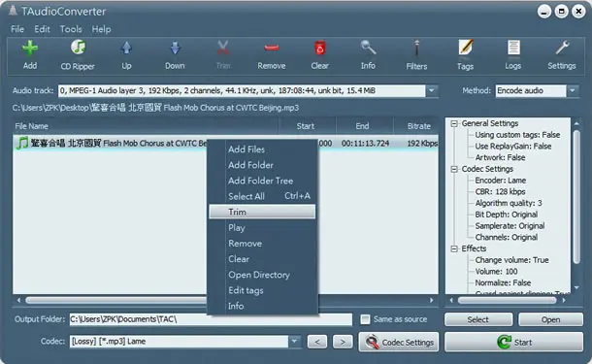Choose Add Folder Tree in context menu
Image resolution: width=592 pixels, height=364 pixels.
point(262,181)
